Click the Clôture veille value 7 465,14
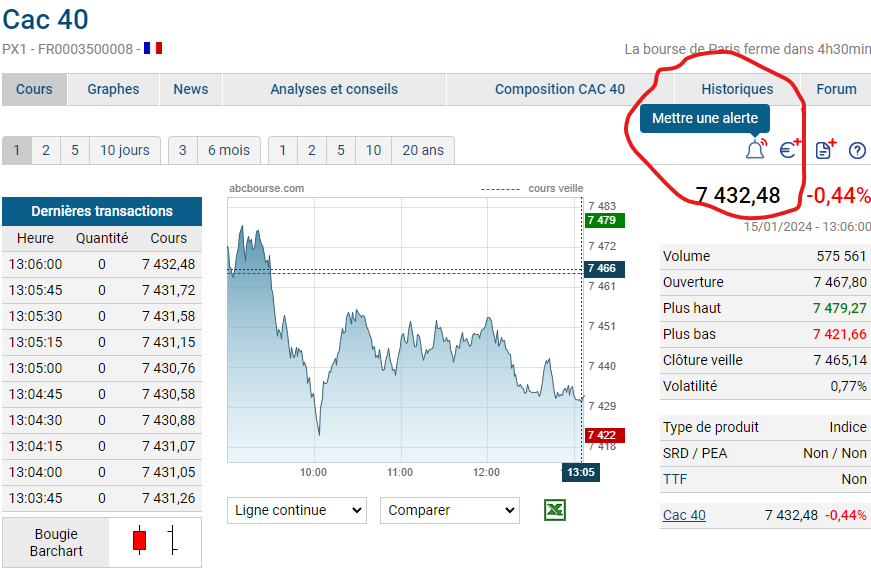Screen dimensions: 871x568 (x=840, y=361)
